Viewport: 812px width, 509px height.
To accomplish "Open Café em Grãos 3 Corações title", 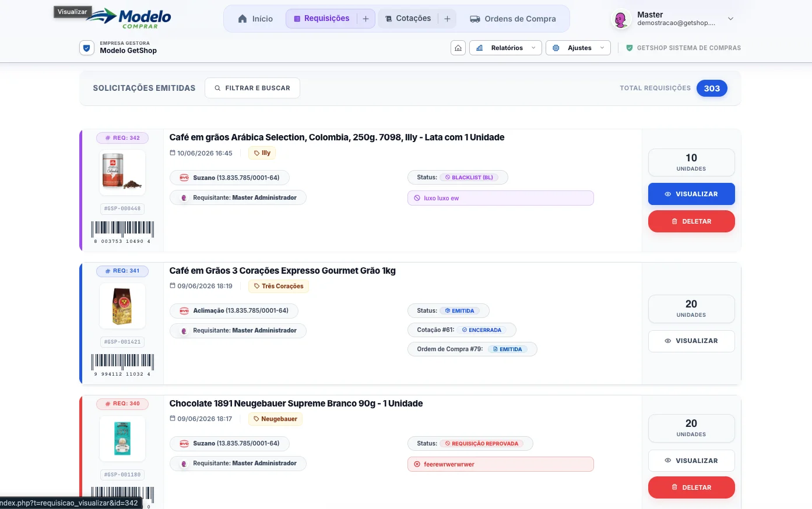I will (x=283, y=271).
